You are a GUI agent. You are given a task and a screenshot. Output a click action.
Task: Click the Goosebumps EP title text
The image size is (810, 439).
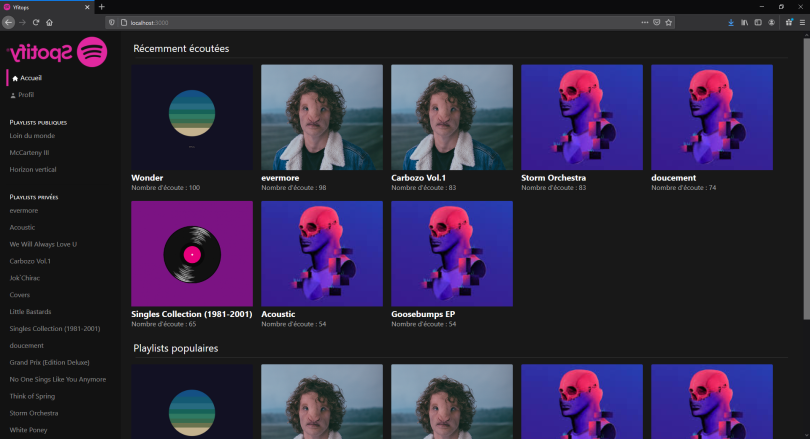click(423, 314)
